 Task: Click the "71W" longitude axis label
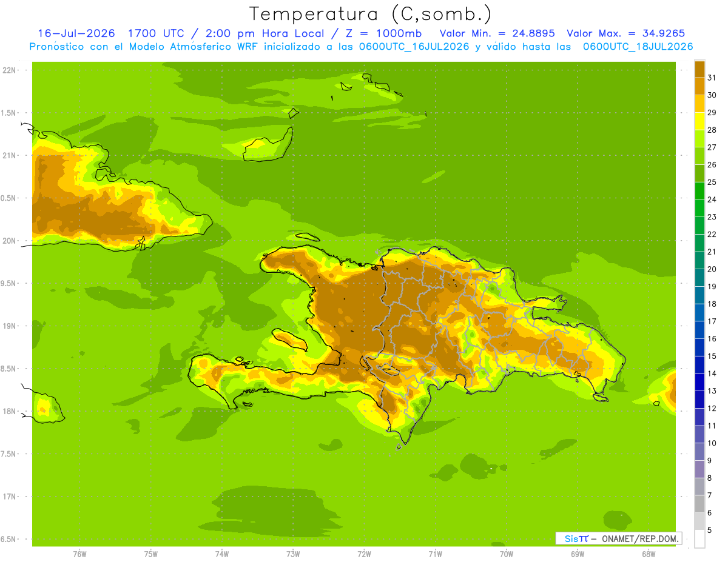click(x=435, y=554)
